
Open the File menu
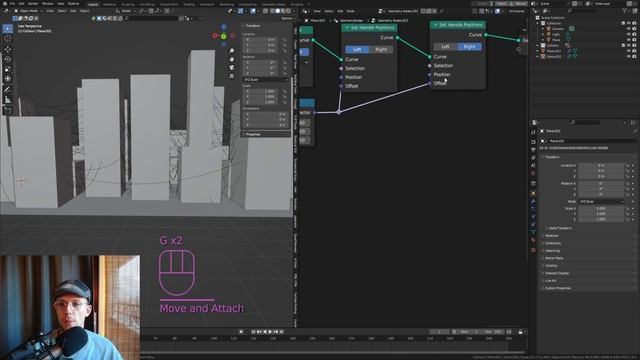[12, 4]
